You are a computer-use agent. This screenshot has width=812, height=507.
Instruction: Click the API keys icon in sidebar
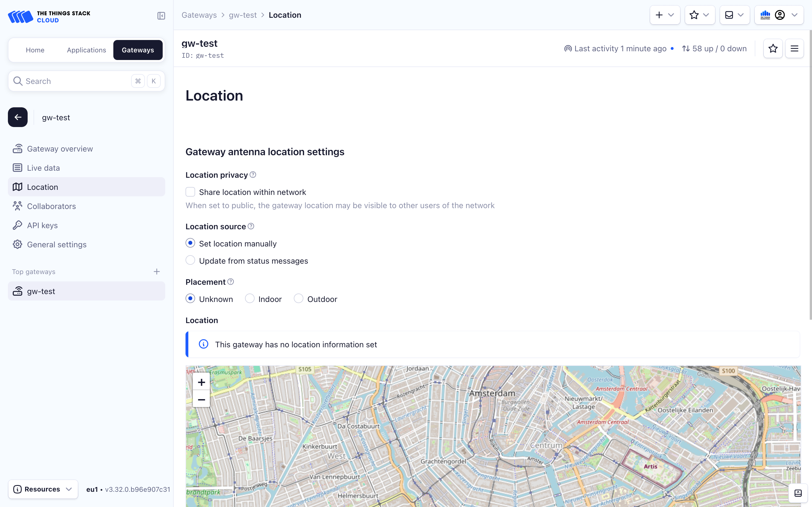click(x=17, y=225)
